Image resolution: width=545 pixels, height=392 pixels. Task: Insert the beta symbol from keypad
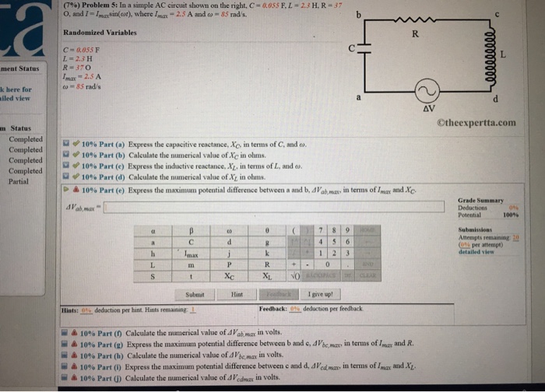point(191,231)
